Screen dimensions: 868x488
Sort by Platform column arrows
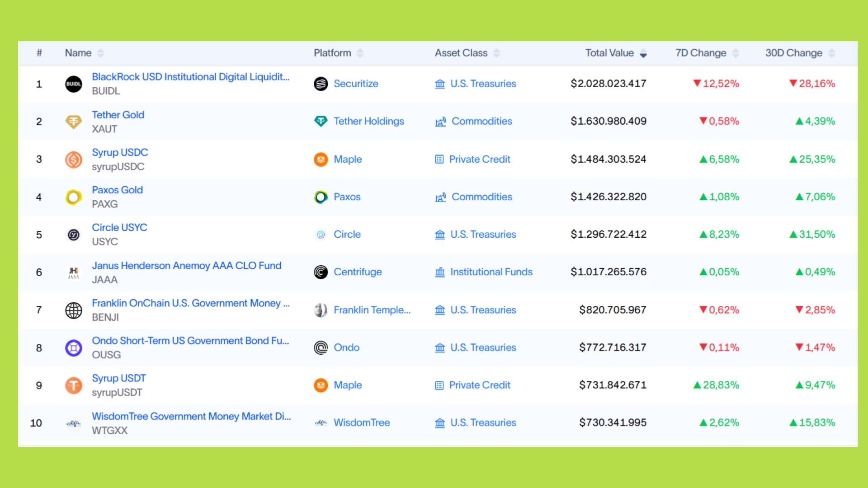[x=360, y=53]
